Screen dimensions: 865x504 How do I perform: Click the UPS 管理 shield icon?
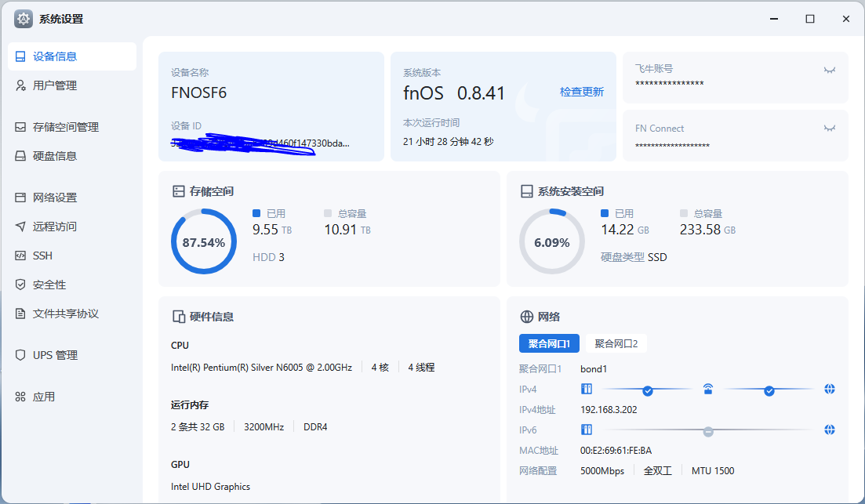point(20,355)
